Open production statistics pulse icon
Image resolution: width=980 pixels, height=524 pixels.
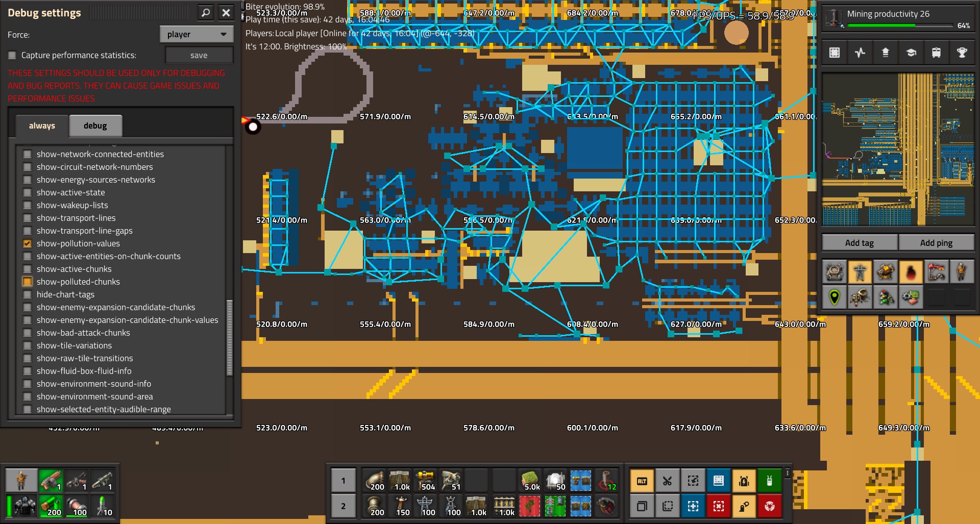[x=860, y=53]
